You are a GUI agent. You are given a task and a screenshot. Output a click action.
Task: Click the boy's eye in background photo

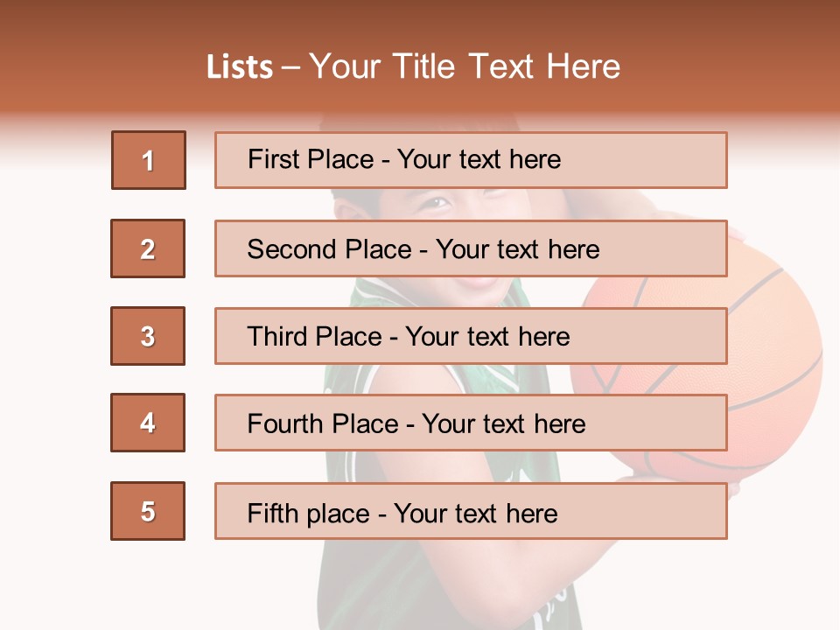(x=435, y=205)
